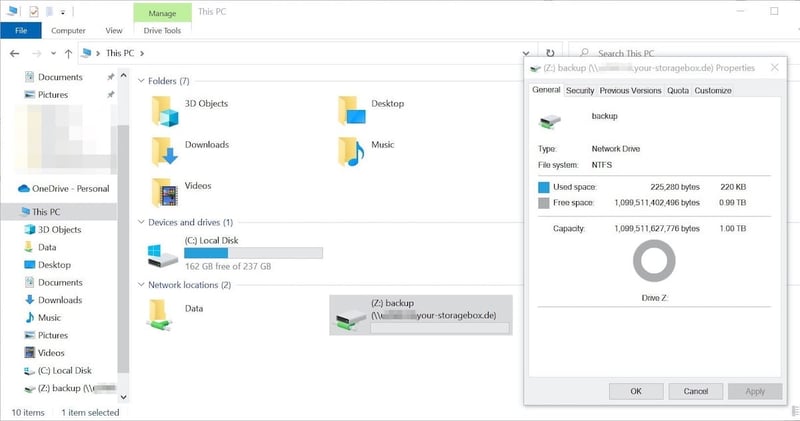Switch to the Previous Versions tab

(x=630, y=90)
